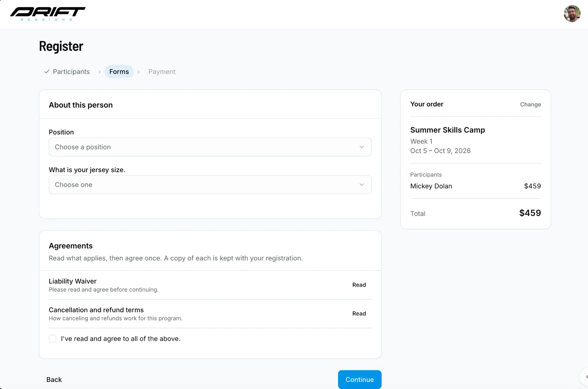Screen dimensions: 588x389
Task: Go to the Participants step
Action: (71, 72)
